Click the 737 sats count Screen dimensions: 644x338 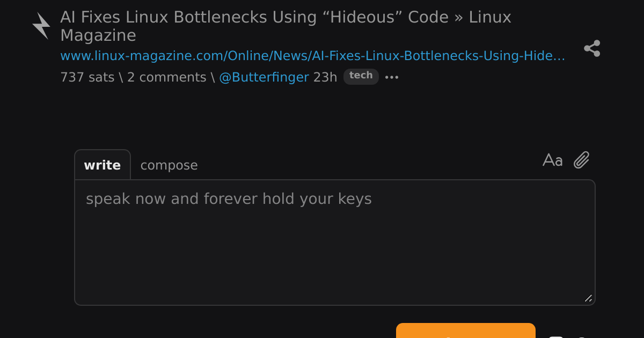(87, 77)
